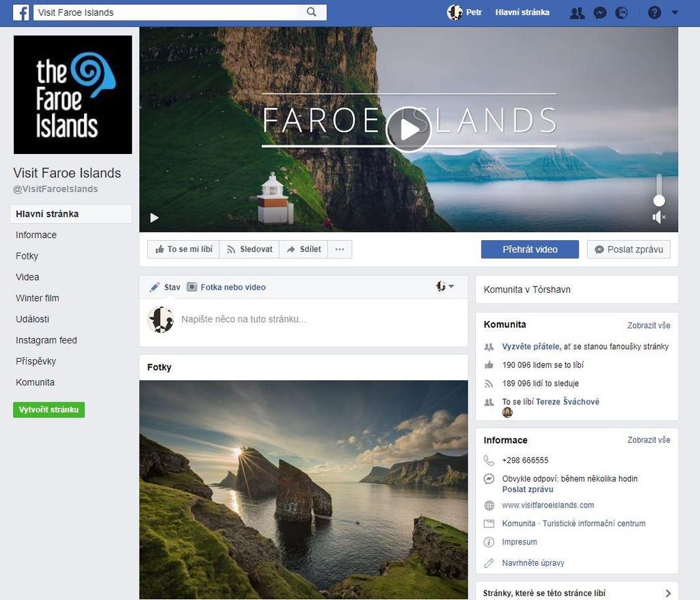Click Zobrazit vše in Komunita panel

click(649, 325)
